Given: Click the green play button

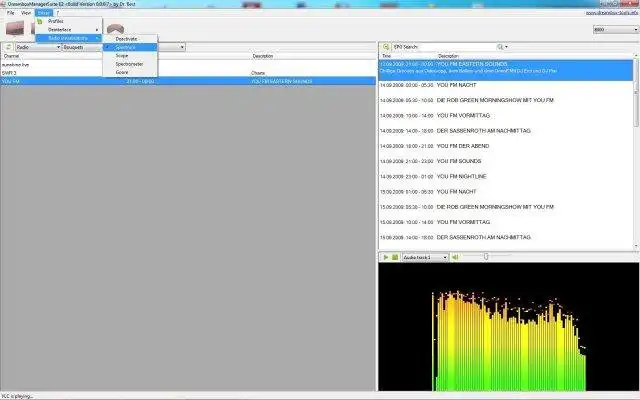Looking at the screenshot, I should pos(386,257).
